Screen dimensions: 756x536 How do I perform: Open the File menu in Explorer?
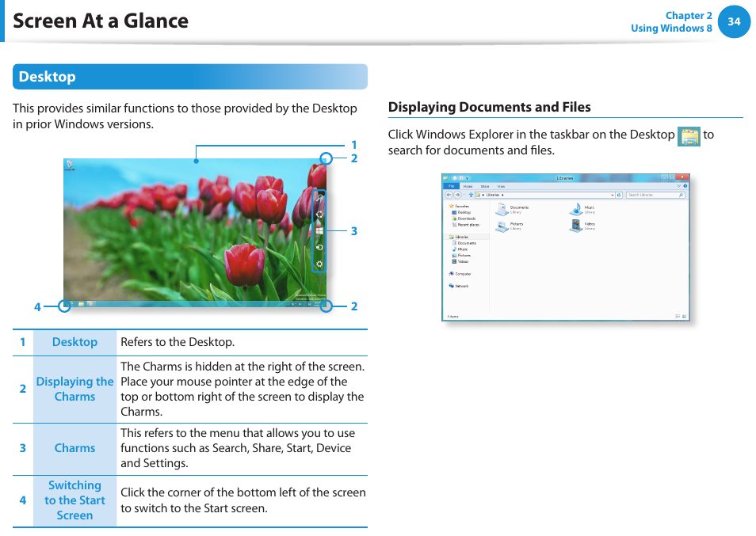[451, 185]
